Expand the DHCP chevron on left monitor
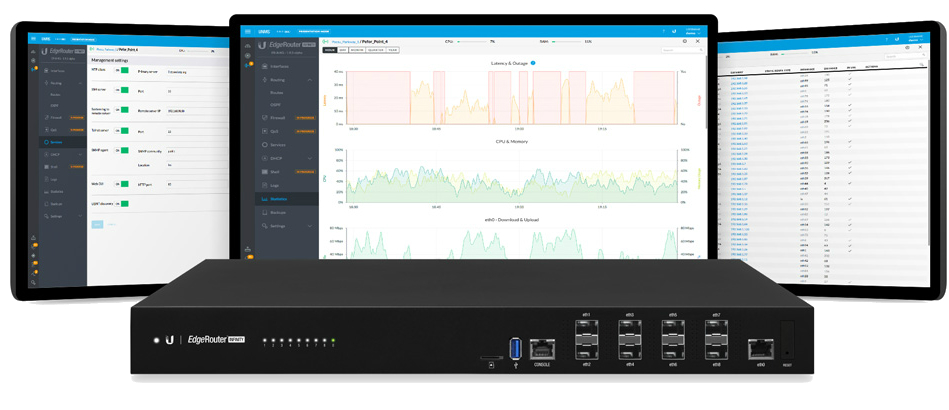 (80, 154)
